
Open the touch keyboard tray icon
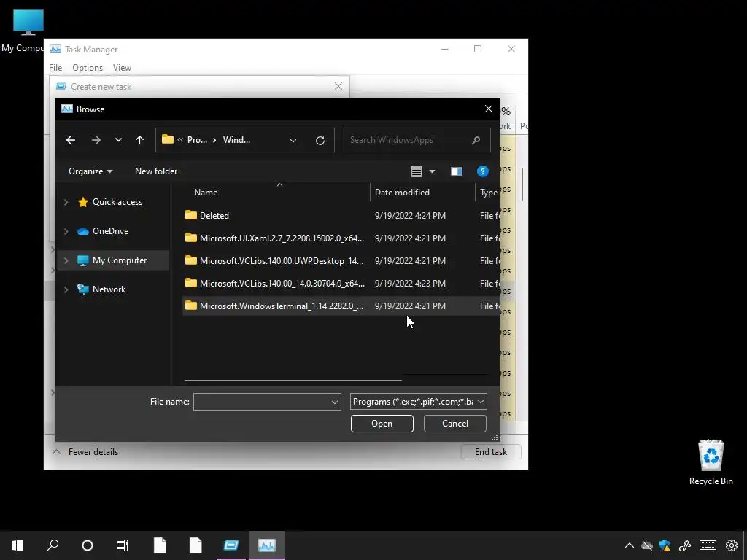point(708,545)
